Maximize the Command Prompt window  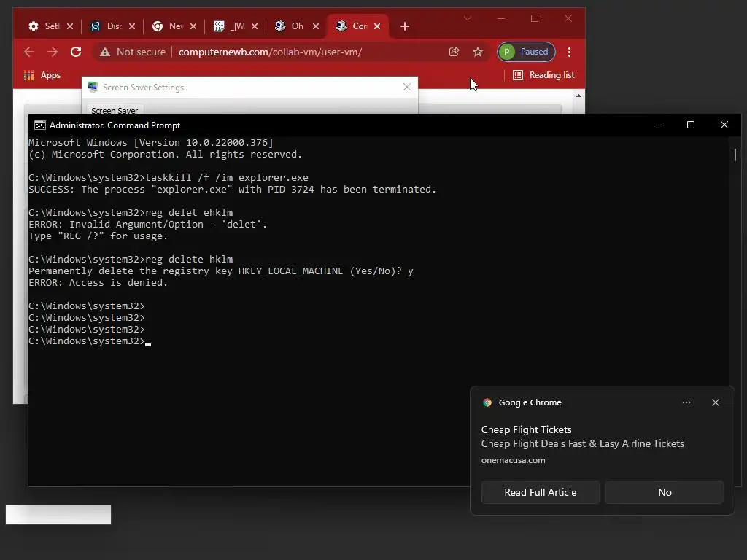click(x=691, y=125)
